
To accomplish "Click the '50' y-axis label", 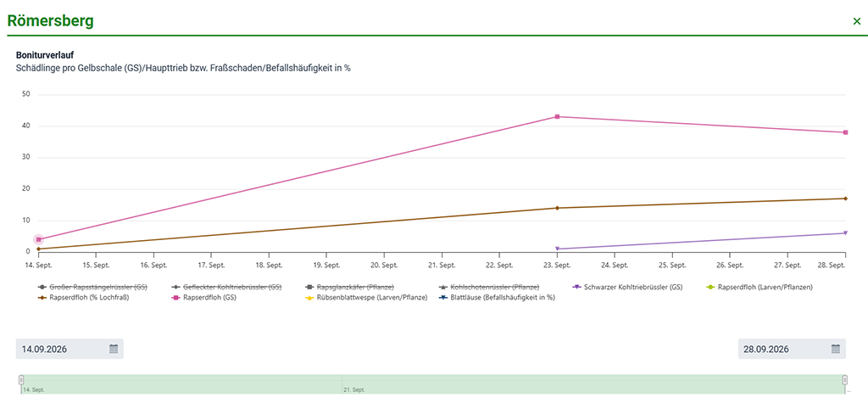I will [26, 94].
